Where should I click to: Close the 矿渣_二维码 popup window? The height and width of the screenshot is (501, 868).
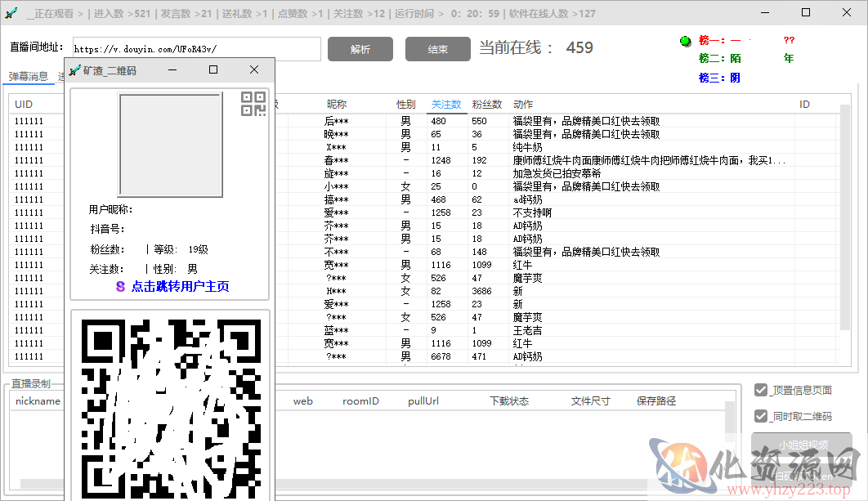[254, 69]
